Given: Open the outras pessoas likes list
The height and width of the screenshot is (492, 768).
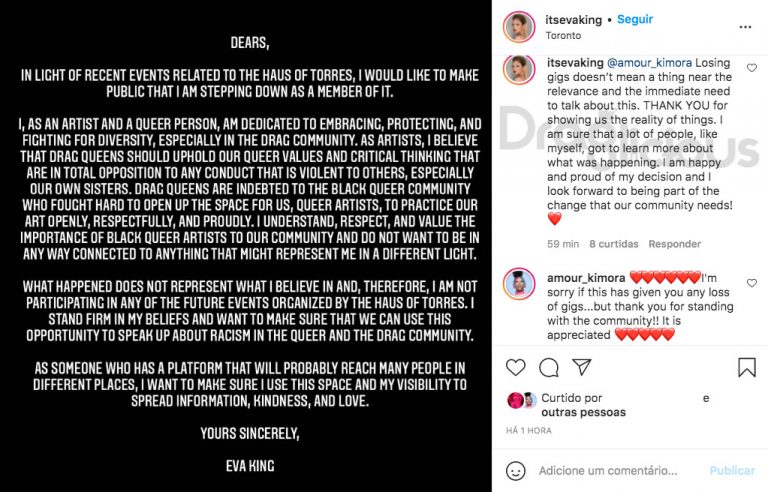Looking at the screenshot, I should tap(583, 412).
